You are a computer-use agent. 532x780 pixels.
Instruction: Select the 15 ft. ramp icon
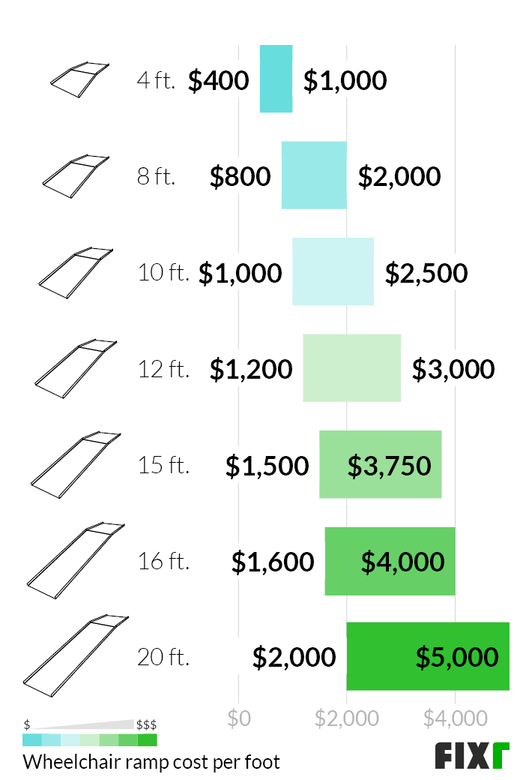76,465
